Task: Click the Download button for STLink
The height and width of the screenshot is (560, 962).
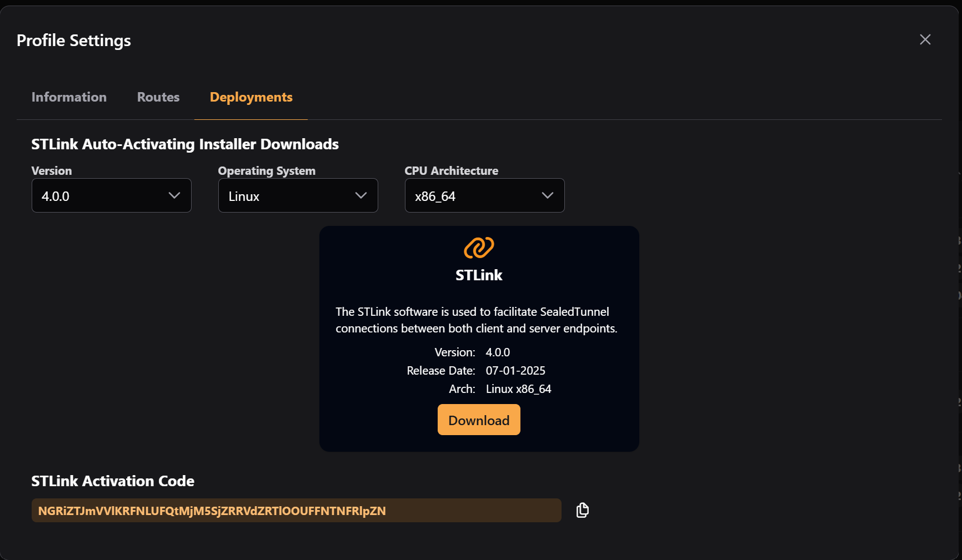Action: [478, 420]
